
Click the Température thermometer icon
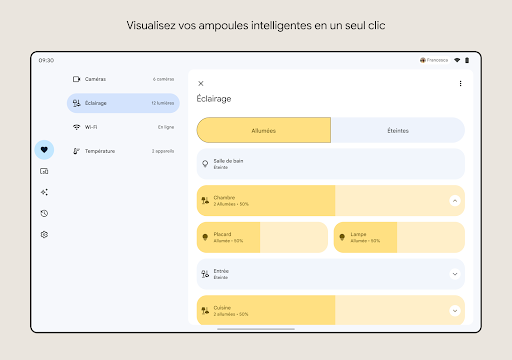point(76,151)
